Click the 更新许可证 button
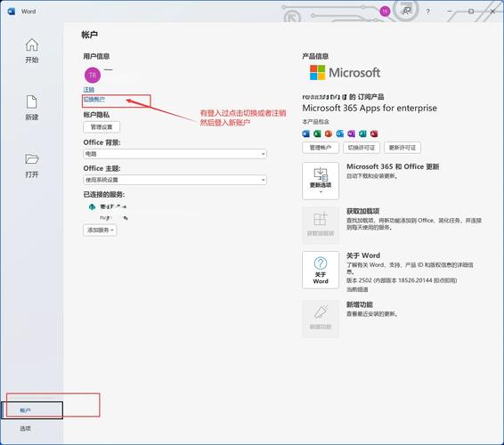The image size is (504, 445). 402,148
